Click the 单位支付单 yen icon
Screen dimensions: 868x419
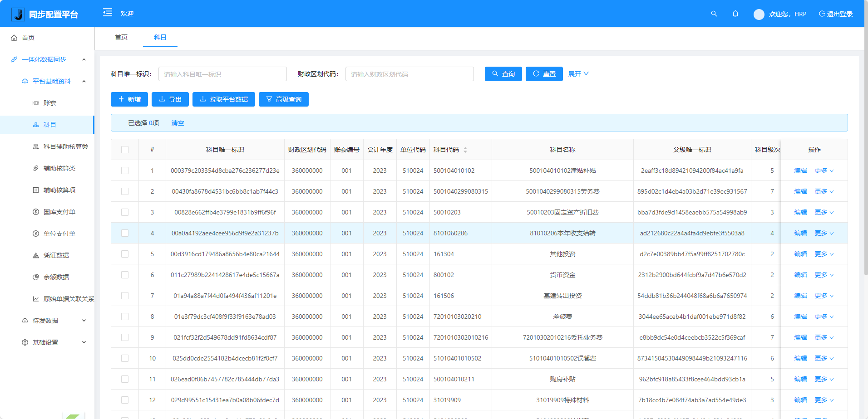(x=36, y=234)
